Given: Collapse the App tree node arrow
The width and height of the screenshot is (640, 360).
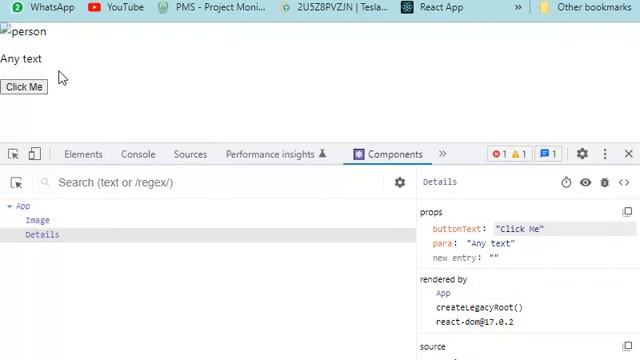Looking at the screenshot, I should pos(9,207).
